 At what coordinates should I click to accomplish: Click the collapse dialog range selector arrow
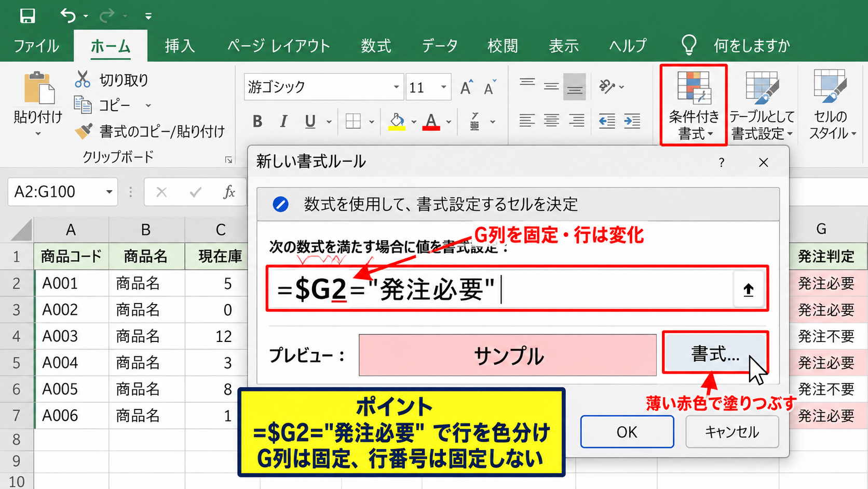click(748, 289)
